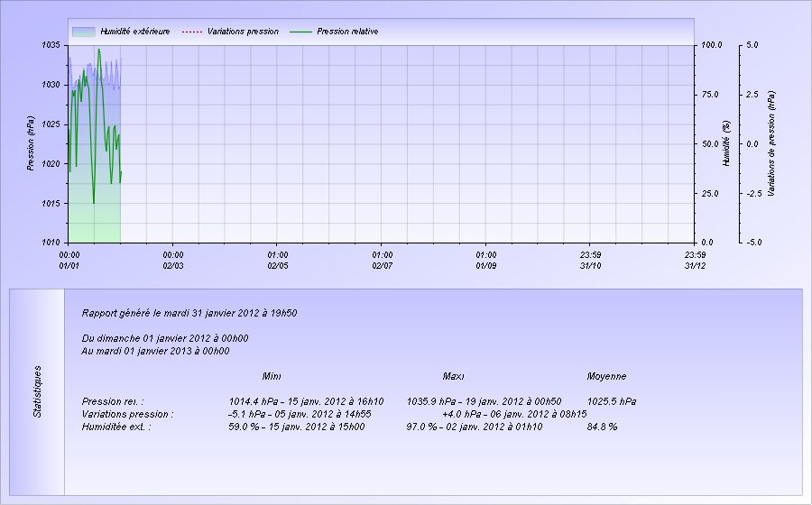Click the green pressure curve peak in chart

[99, 50]
